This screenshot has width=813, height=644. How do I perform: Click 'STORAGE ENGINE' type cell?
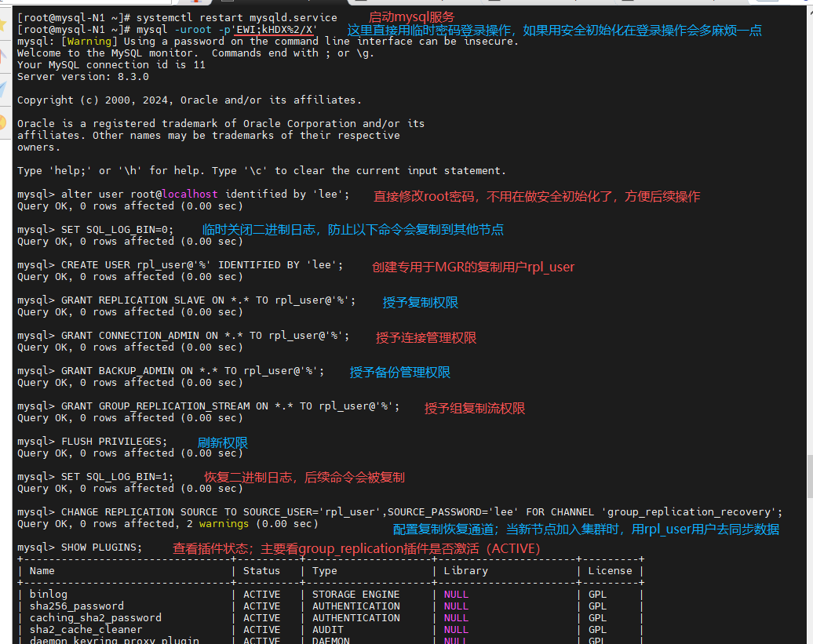point(355,595)
